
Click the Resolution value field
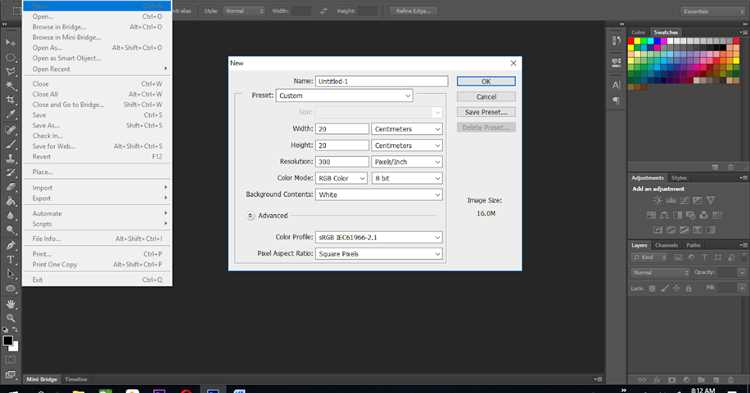point(342,162)
